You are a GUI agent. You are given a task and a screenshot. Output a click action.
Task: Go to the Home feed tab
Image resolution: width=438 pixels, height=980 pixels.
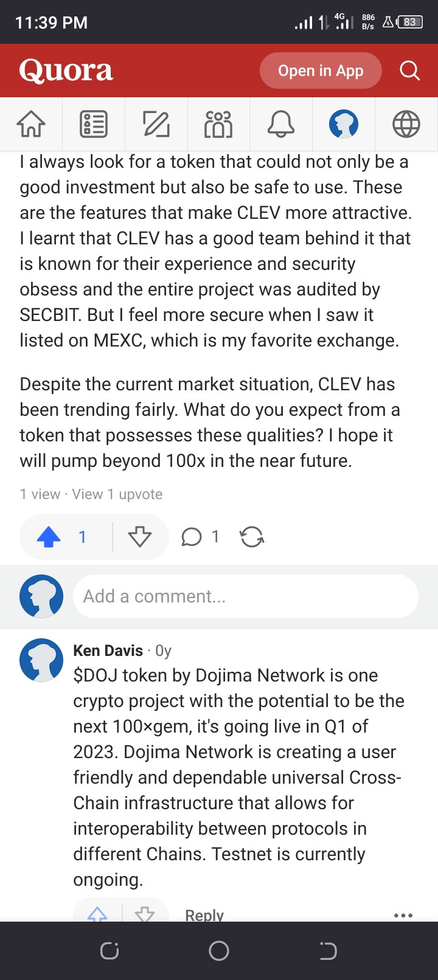tap(31, 124)
